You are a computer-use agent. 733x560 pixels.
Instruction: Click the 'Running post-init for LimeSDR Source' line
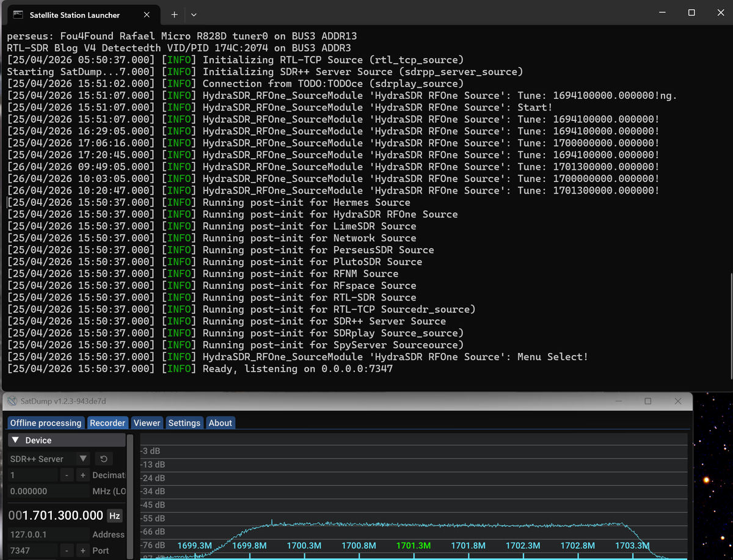[211, 226]
